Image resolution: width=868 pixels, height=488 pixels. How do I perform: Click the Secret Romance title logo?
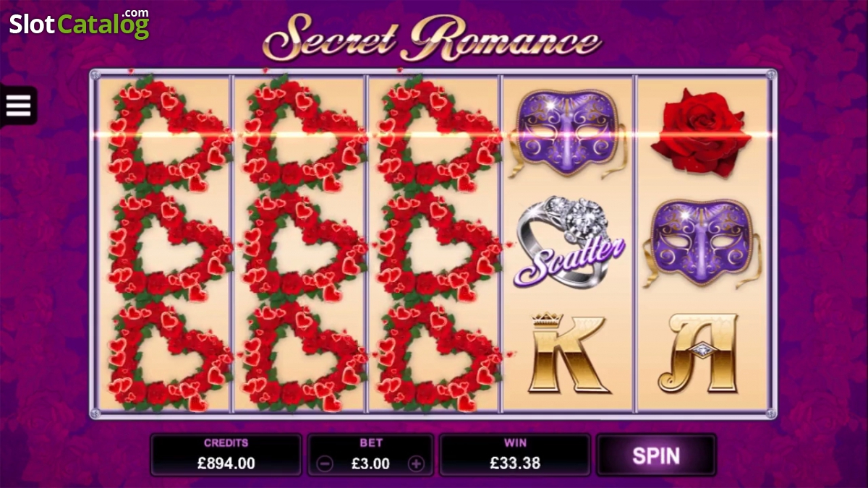432,36
